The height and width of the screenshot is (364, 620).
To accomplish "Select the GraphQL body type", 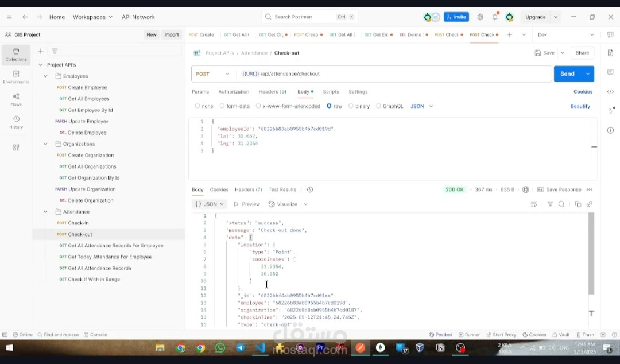I will click(x=378, y=106).
